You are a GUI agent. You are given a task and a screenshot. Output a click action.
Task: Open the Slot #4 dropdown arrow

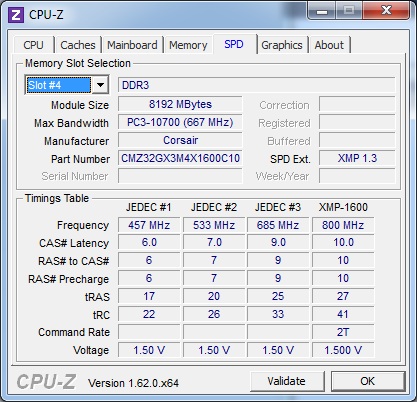[x=100, y=85]
